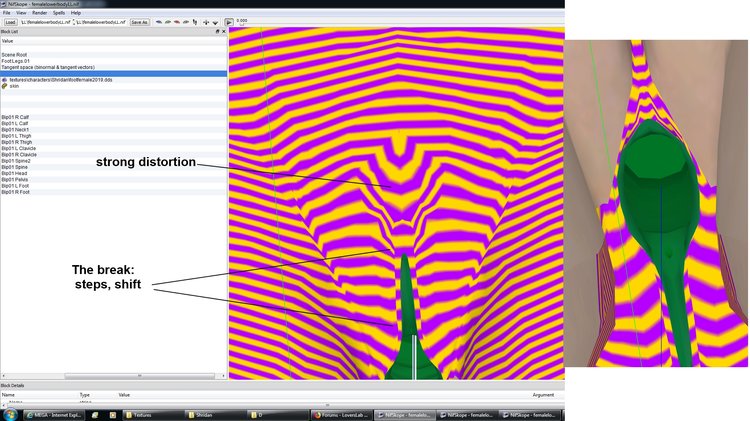Open the Windows Start menu

[x=10, y=415]
